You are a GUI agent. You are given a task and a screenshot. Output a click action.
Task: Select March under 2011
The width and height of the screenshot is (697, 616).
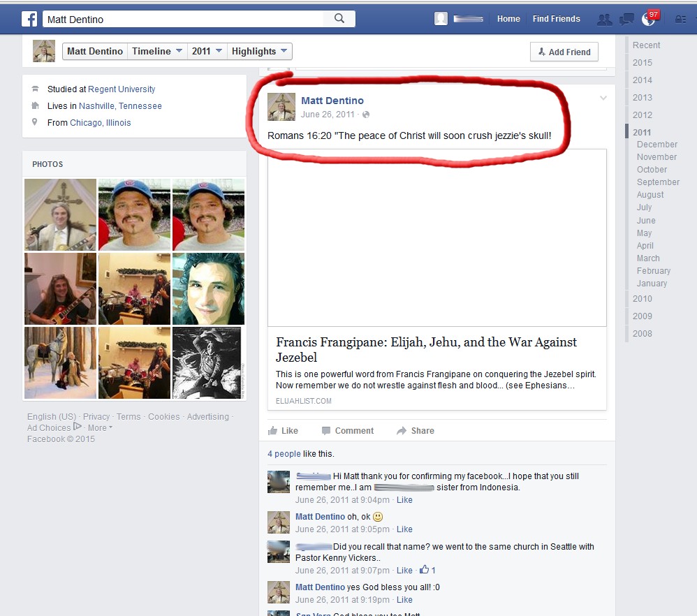coord(648,258)
